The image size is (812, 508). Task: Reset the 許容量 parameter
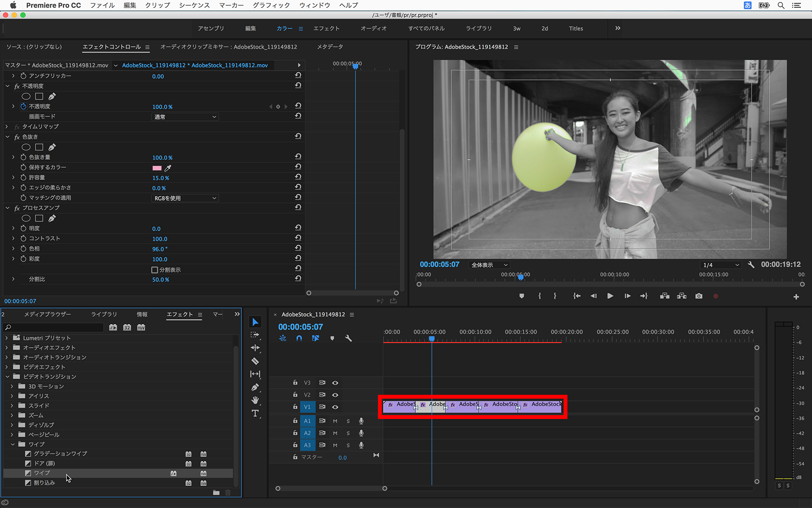coord(298,177)
